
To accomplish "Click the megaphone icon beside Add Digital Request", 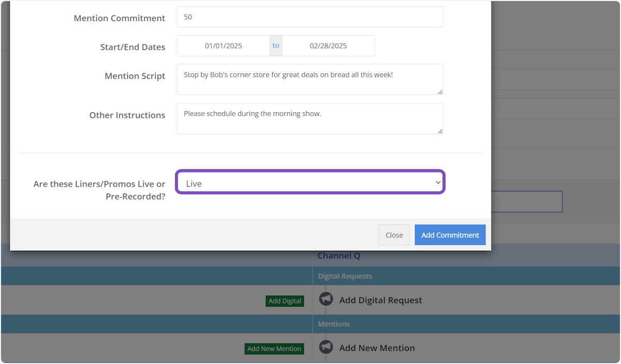I will tap(326, 299).
